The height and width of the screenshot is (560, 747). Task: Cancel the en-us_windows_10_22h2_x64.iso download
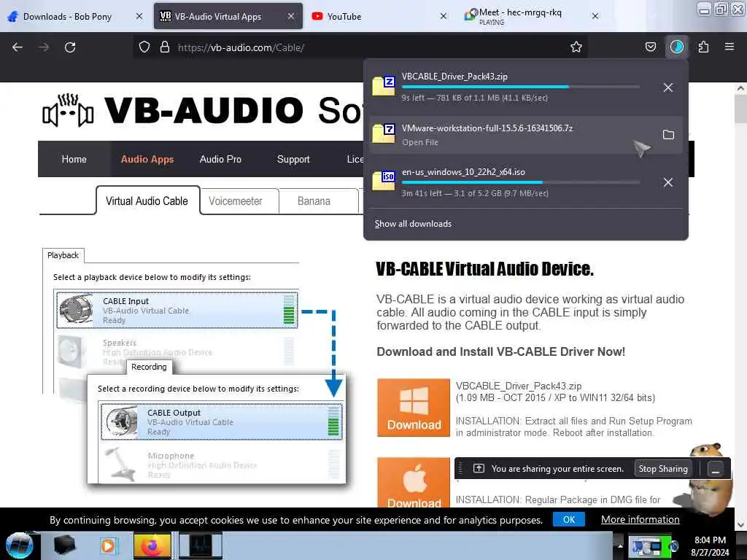[668, 182]
